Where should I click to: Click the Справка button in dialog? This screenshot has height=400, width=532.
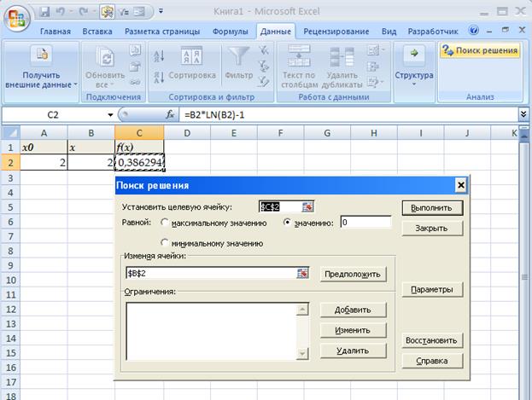pos(432,361)
